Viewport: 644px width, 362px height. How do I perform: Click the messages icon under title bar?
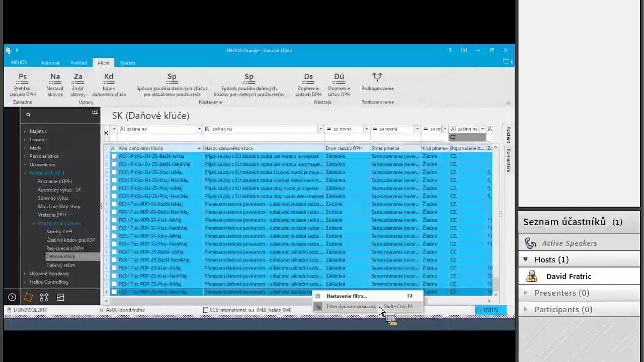506,62
